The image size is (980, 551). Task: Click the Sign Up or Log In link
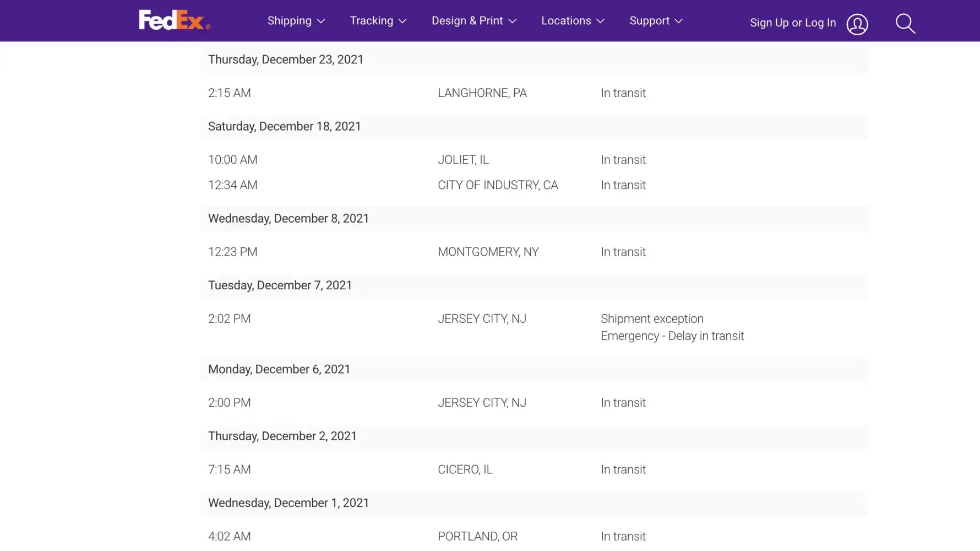(792, 23)
